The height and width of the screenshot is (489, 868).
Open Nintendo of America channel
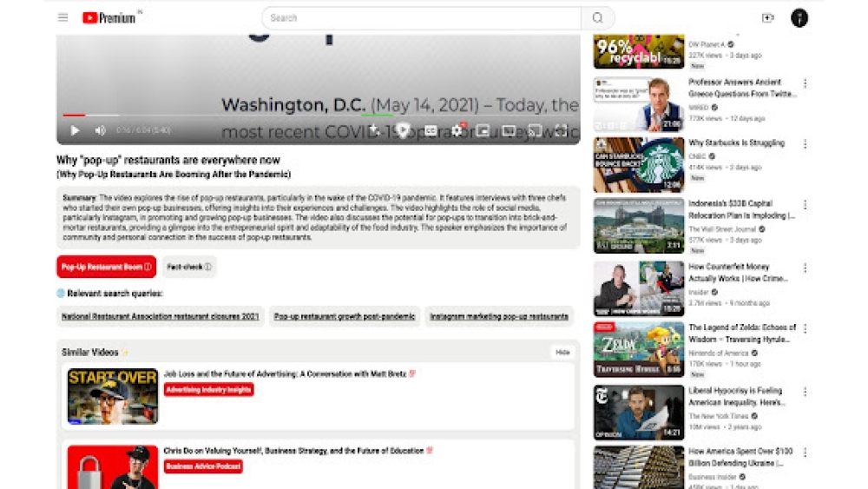(x=718, y=353)
